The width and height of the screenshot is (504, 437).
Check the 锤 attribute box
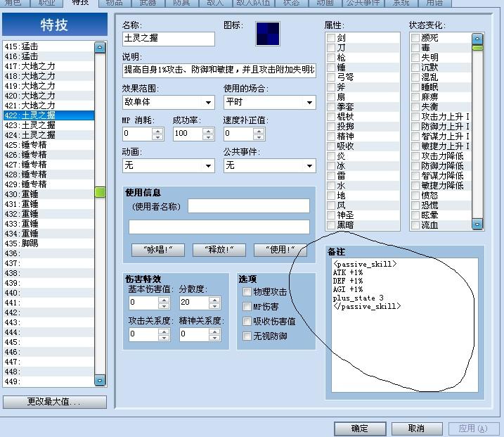(331, 68)
